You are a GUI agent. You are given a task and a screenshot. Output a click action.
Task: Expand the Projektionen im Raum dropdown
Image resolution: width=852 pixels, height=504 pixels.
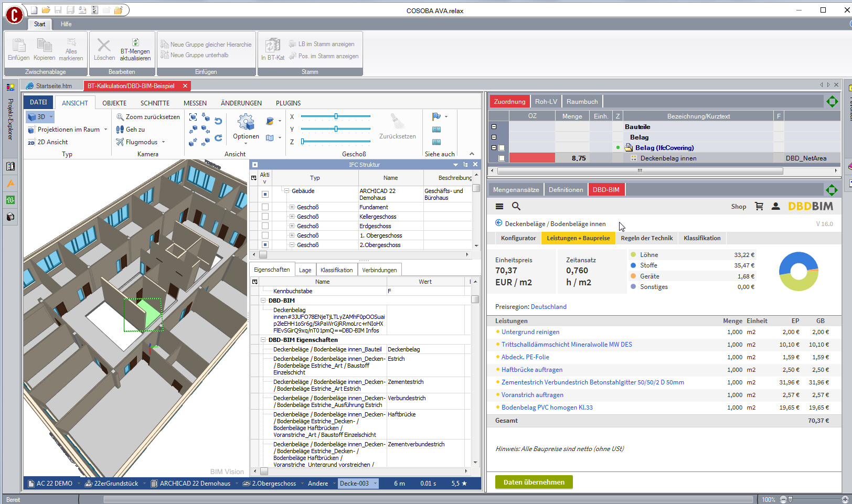[106, 129]
